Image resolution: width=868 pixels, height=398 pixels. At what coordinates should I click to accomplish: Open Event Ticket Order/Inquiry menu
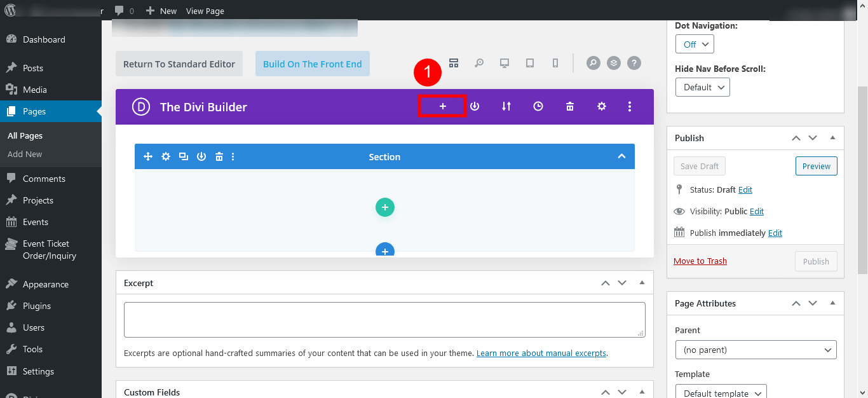pyautogui.click(x=51, y=250)
